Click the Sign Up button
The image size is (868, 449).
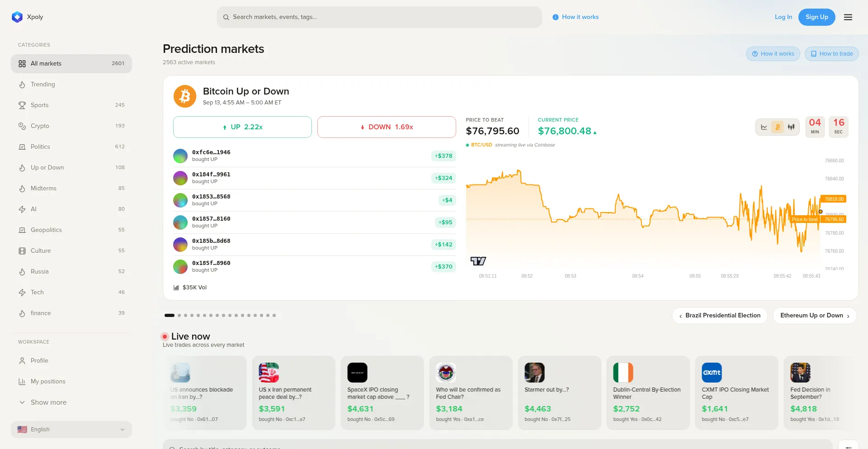click(817, 17)
